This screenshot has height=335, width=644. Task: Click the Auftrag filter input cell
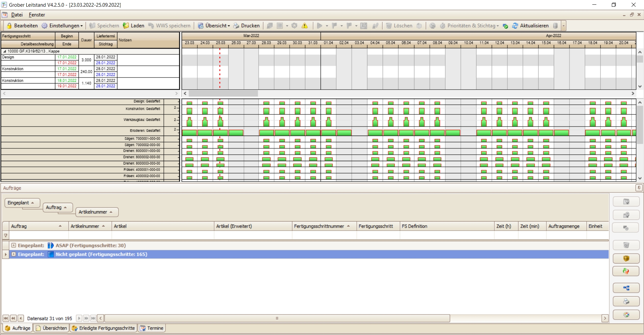click(39, 235)
